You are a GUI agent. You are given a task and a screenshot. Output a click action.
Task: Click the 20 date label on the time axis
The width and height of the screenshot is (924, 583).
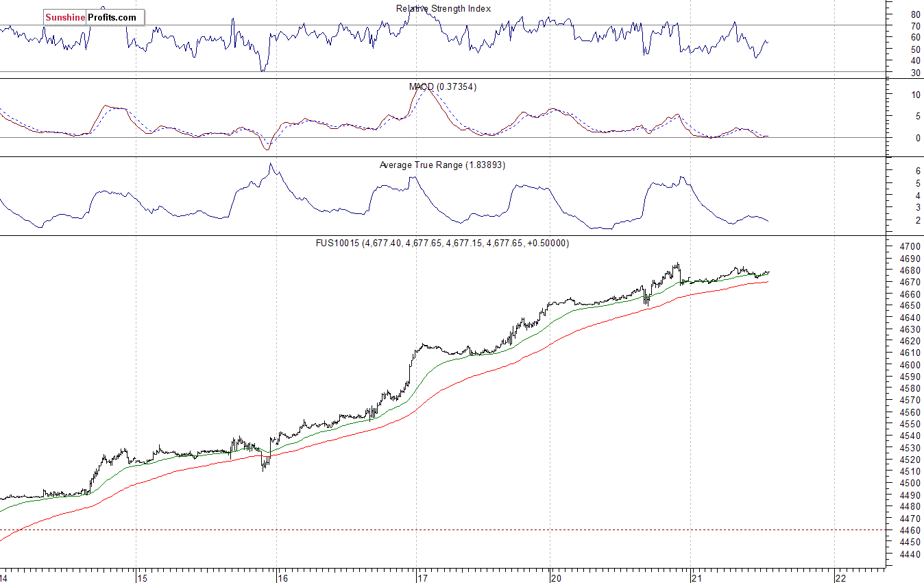557,578
